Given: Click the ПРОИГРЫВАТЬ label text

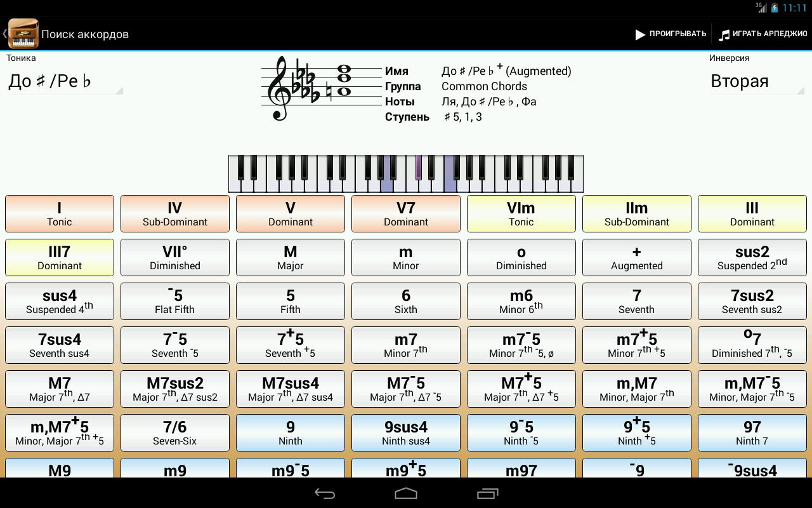Looking at the screenshot, I should point(678,34).
